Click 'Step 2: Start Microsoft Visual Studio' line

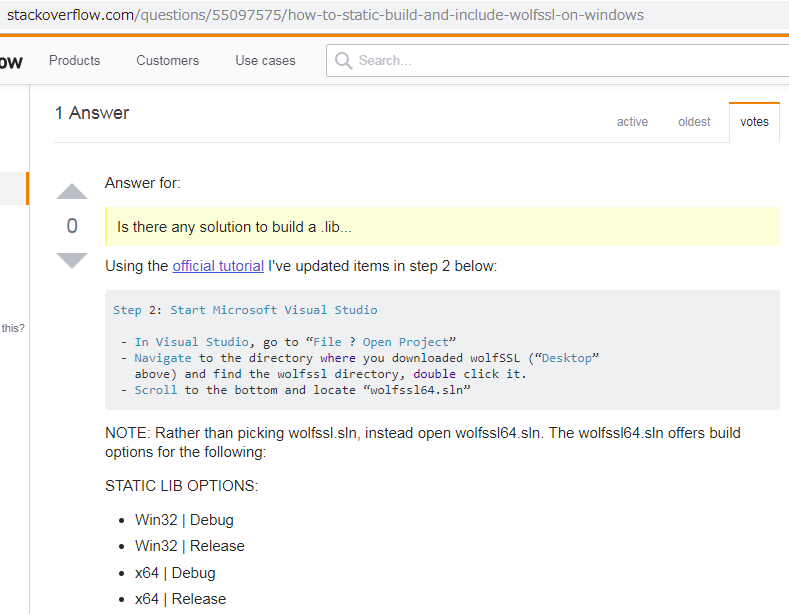click(x=245, y=310)
